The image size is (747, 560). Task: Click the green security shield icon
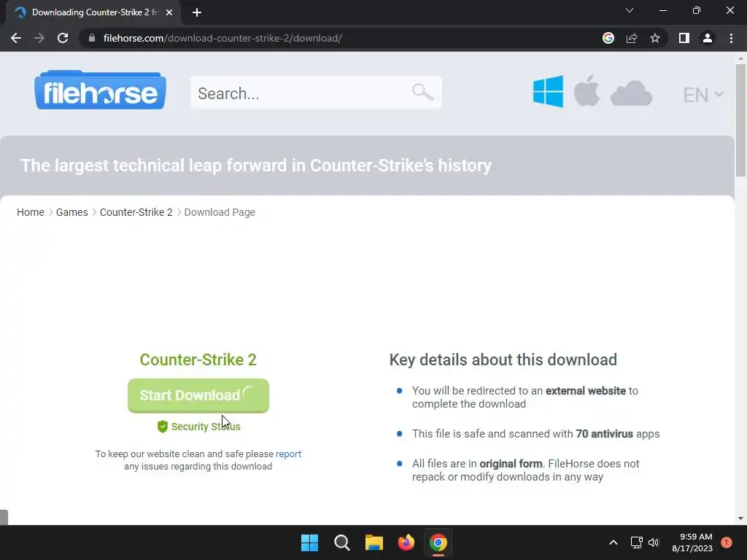point(163,426)
